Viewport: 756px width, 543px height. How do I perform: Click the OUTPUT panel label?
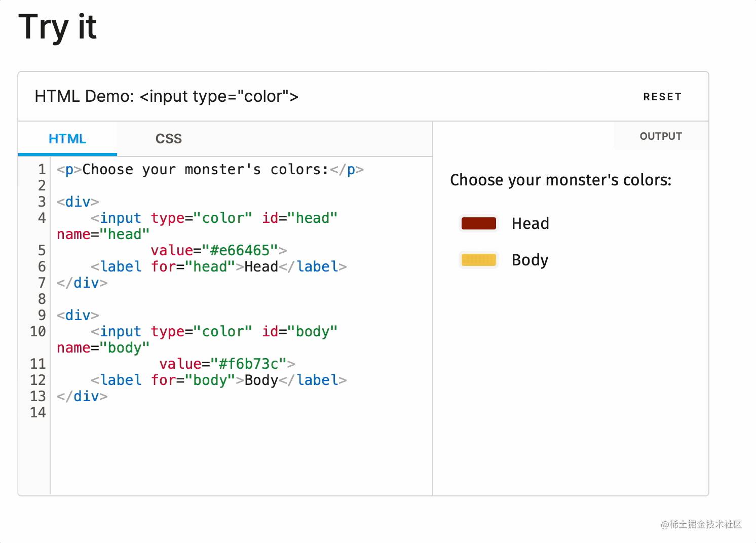coord(660,136)
